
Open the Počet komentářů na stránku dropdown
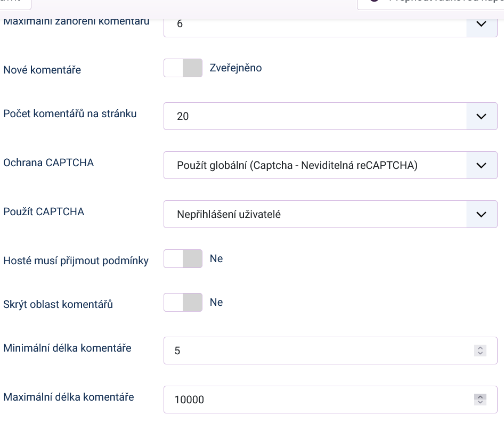[330, 116]
